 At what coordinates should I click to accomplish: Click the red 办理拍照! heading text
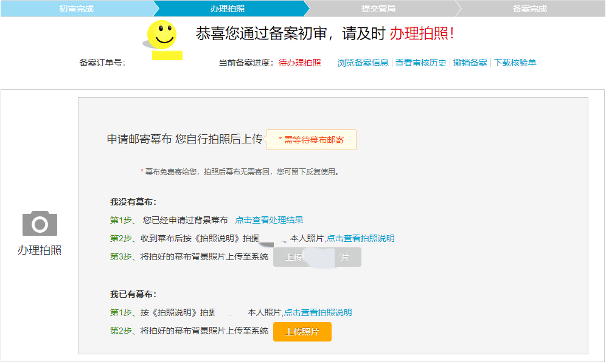click(x=422, y=33)
